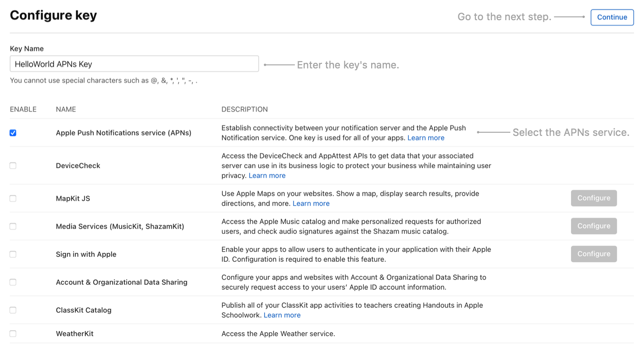Screen dimensions: 644x354
Task: Select the "DeviceCheck" service name
Action: (78, 166)
